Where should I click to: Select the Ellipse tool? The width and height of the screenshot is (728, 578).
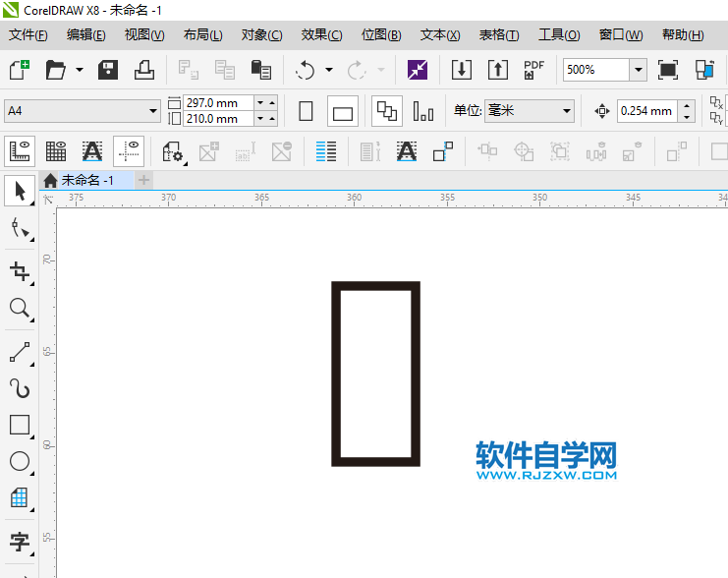tap(20, 461)
